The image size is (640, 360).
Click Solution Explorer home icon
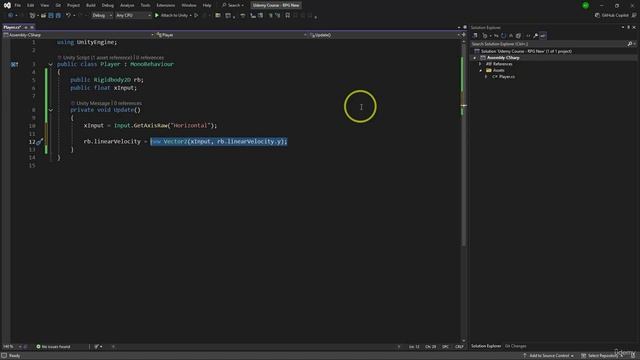tap(475, 36)
